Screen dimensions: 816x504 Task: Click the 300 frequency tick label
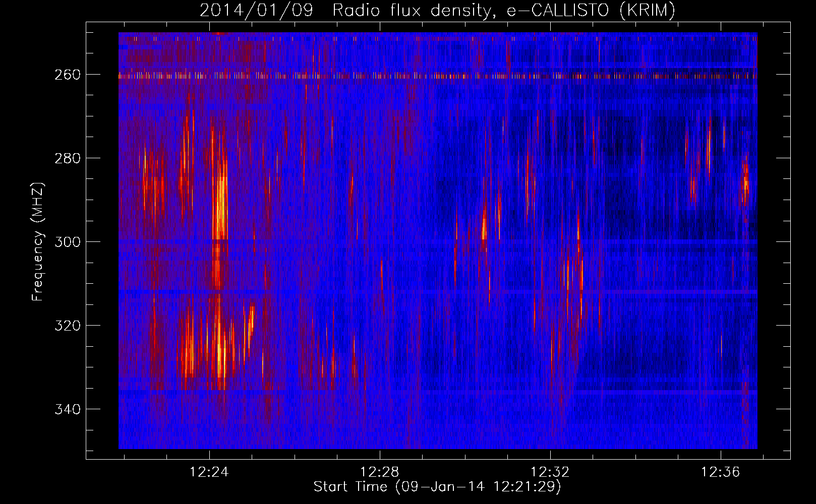(68, 242)
